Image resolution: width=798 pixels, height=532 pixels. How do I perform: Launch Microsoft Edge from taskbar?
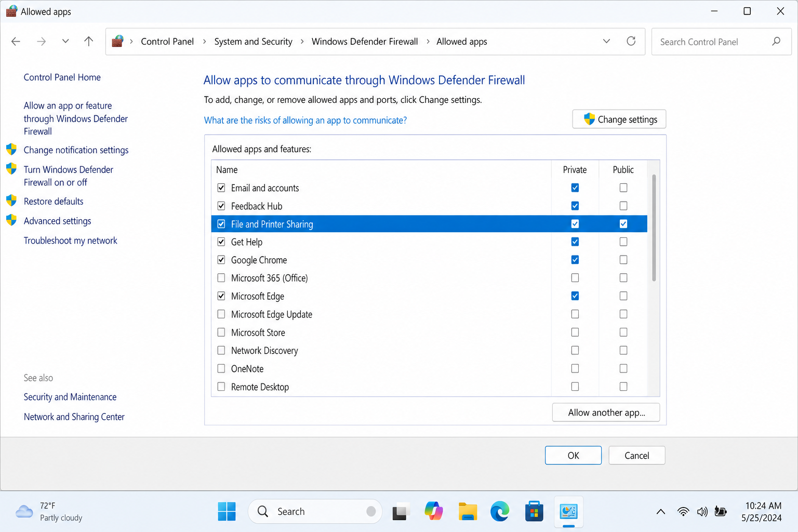500,512
